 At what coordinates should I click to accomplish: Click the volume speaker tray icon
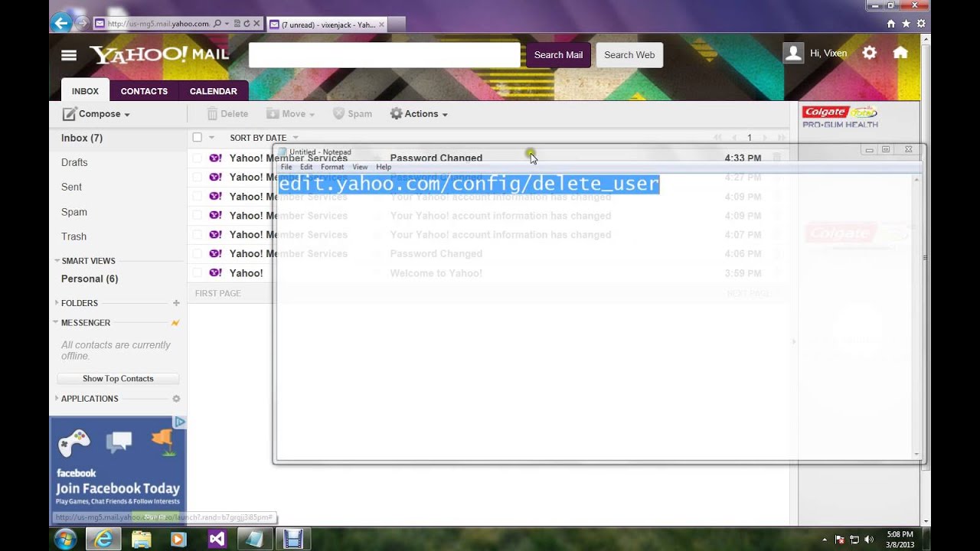point(869,540)
